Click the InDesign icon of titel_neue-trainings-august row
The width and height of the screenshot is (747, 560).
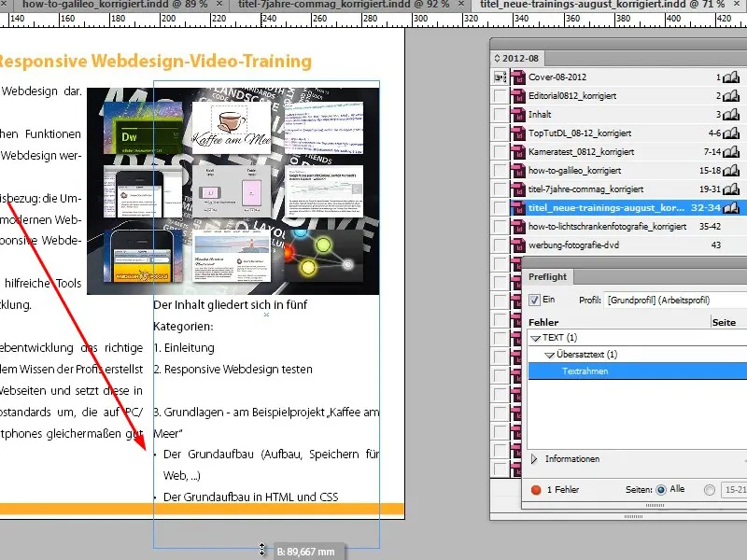(518, 207)
